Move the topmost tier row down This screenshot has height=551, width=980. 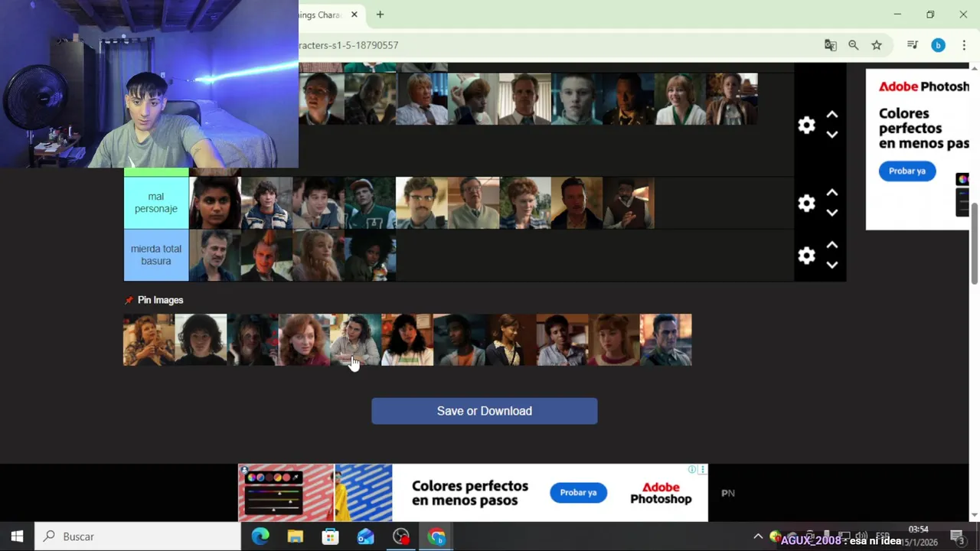tap(832, 135)
